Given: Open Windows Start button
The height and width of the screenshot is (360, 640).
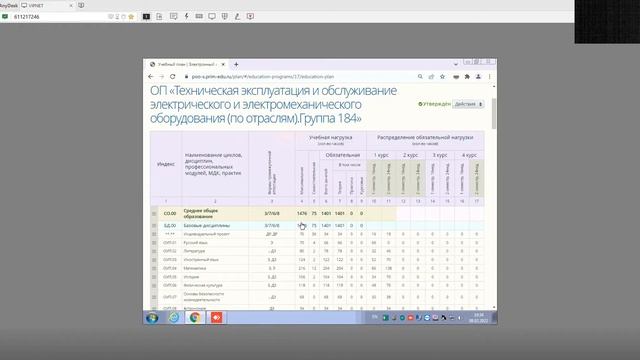Looking at the screenshot, I should [x=152, y=318].
